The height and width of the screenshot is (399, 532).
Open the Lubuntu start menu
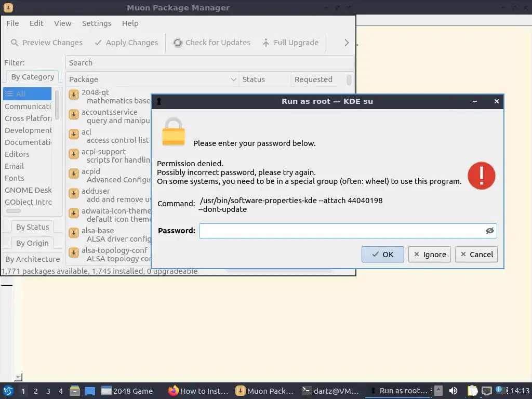(x=8, y=391)
